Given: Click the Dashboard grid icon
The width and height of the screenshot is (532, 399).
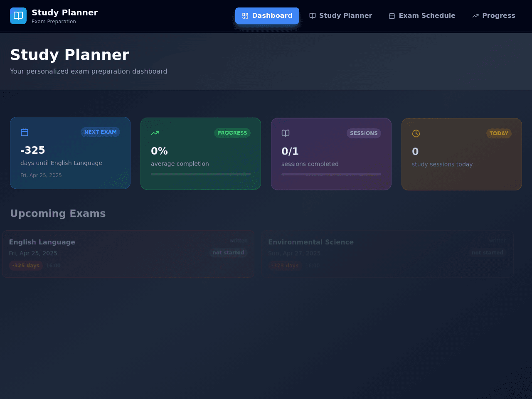Looking at the screenshot, I should [245, 16].
